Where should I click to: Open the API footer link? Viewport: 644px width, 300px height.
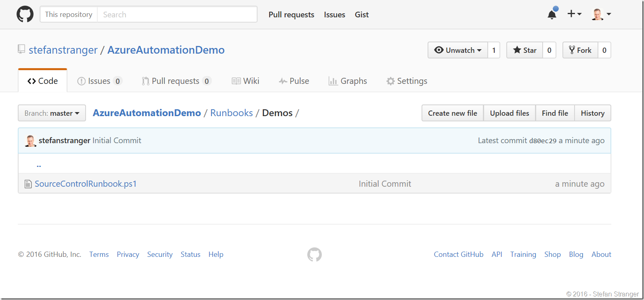pos(497,254)
